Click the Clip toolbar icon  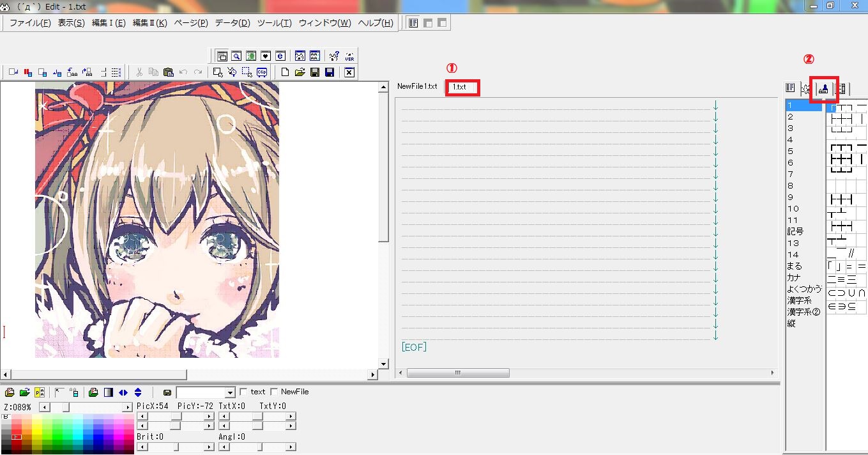click(x=263, y=72)
